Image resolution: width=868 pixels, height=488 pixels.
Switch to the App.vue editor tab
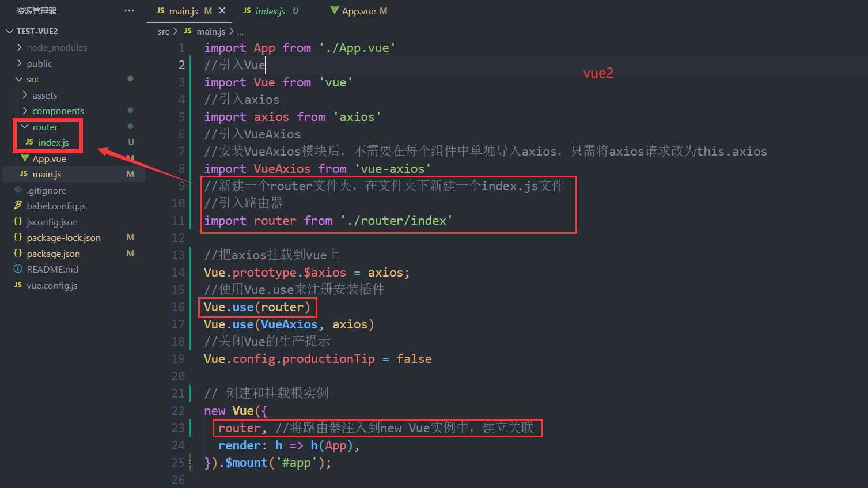[x=358, y=11]
